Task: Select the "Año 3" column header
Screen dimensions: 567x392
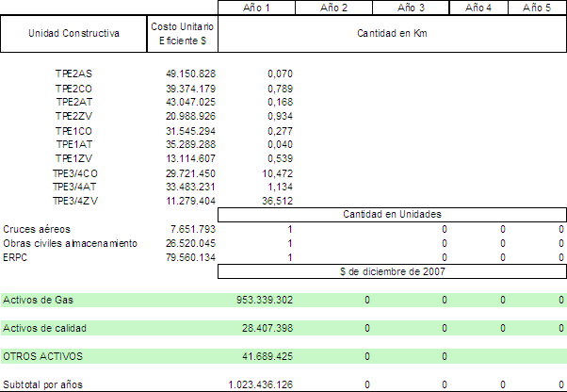Action: click(411, 8)
